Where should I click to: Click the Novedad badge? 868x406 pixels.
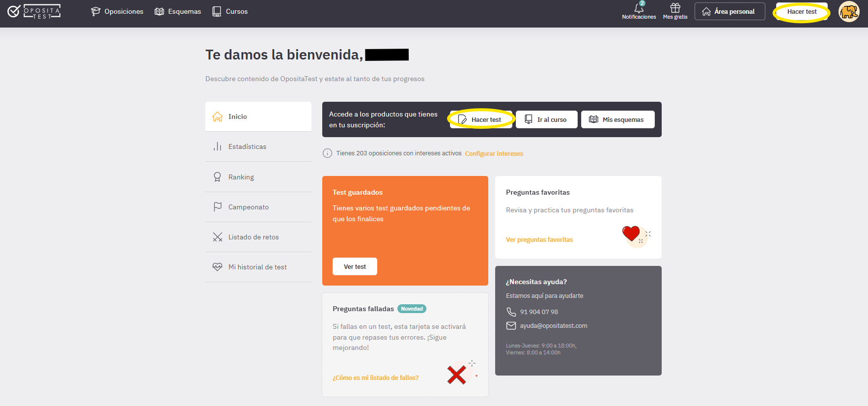click(412, 309)
